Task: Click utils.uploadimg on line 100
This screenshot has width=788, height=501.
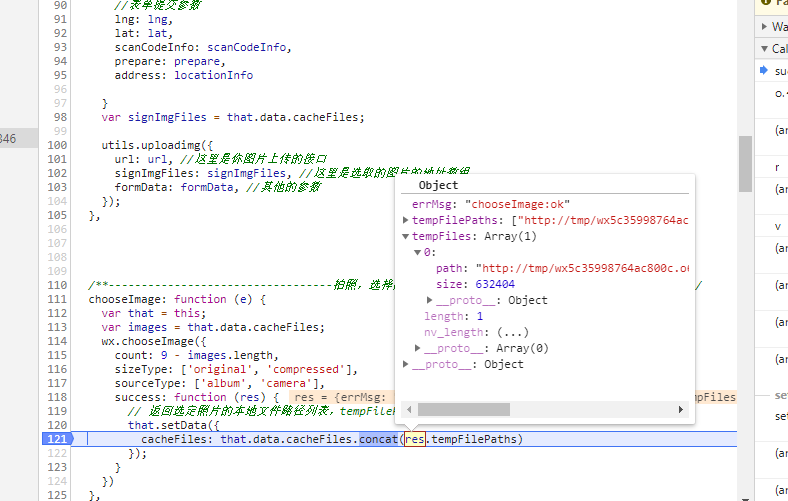Action: [151, 145]
